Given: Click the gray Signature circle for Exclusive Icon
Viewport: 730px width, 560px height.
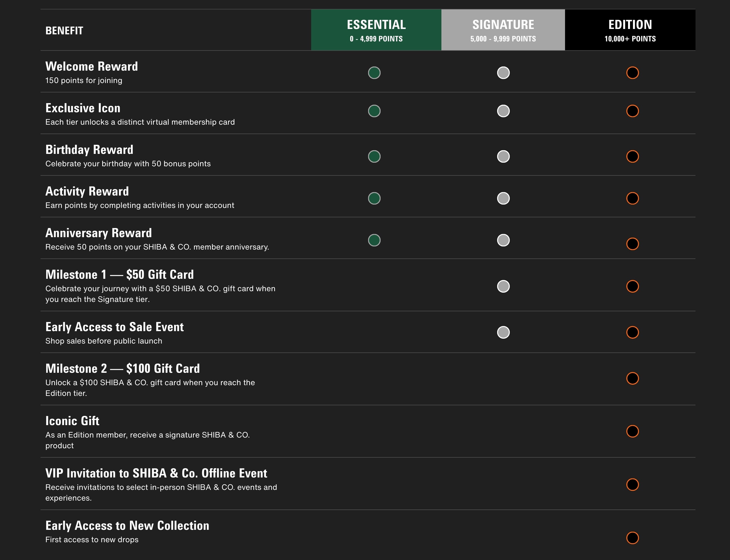Looking at the screenshot, I should tap(503, 111).
